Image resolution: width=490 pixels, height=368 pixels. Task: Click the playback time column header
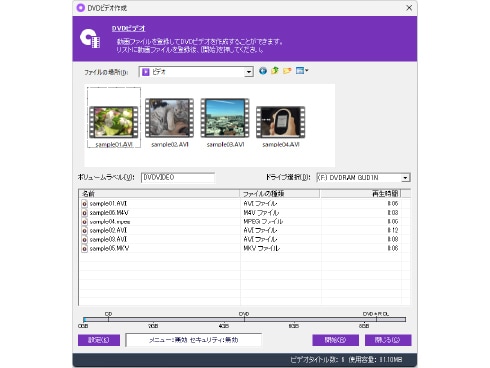(361, 194)
